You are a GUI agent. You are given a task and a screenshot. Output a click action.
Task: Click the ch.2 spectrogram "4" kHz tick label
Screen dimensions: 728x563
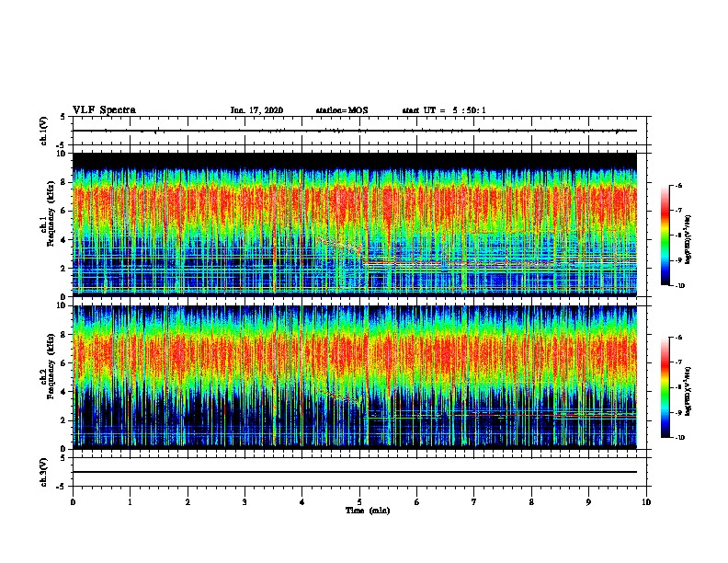[64, 392]
